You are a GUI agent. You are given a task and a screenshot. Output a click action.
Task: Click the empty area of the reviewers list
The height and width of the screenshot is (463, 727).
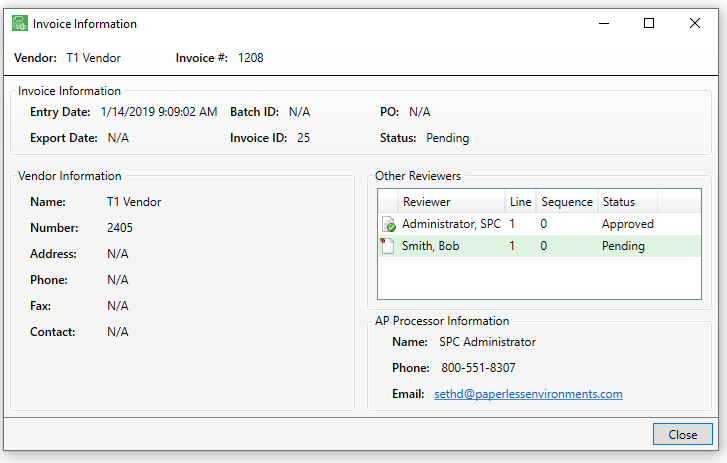click(539, 278)
